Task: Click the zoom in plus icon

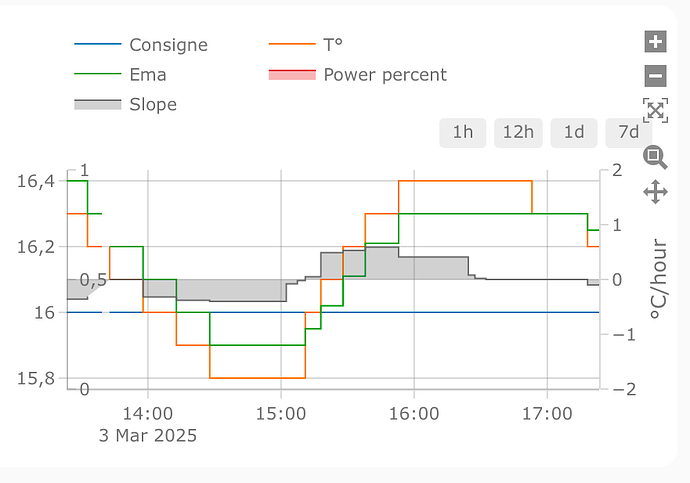Action: 656,42
